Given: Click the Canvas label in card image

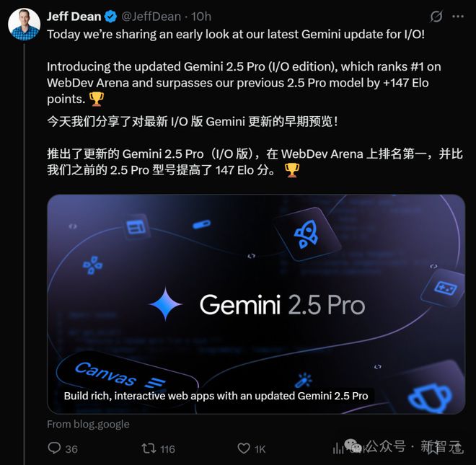Looking at the screenshot, I should (105, 373).
